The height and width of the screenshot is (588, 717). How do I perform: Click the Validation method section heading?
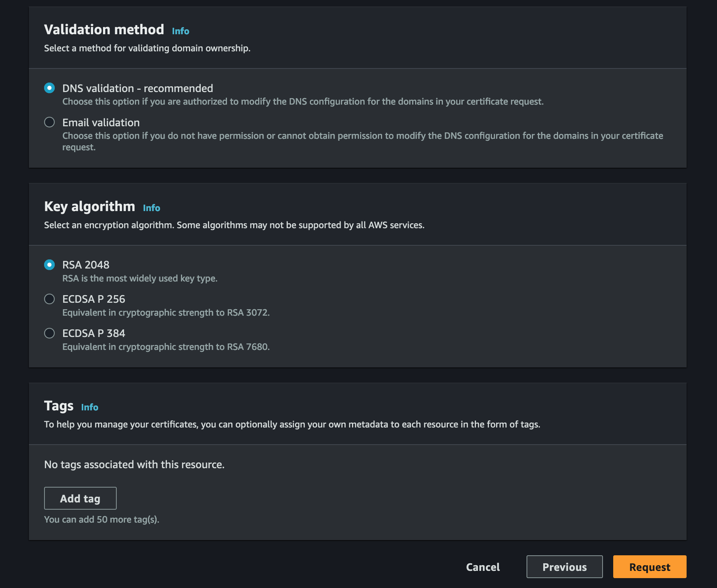(x=104, y=29)
